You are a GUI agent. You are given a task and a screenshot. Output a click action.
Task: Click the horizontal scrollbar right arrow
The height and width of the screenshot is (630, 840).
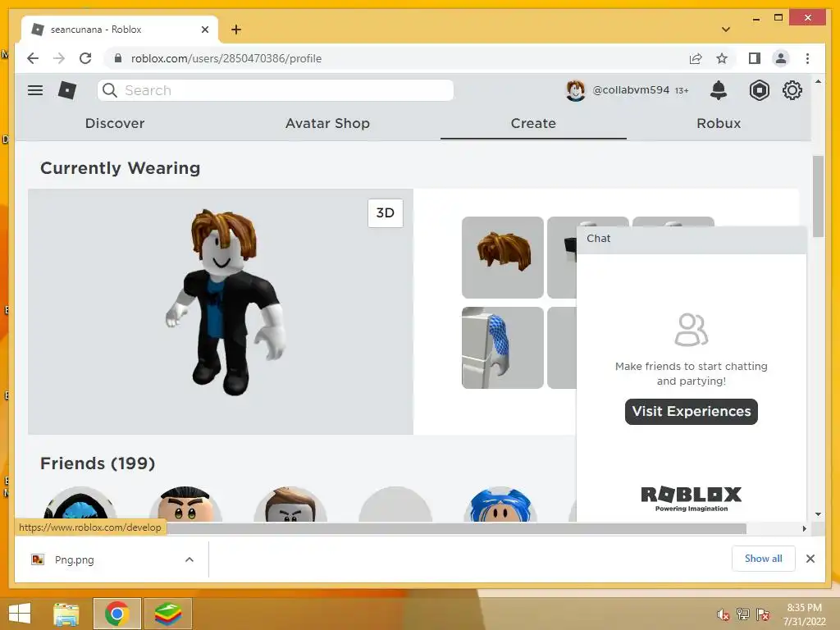[x=804, y=529]
